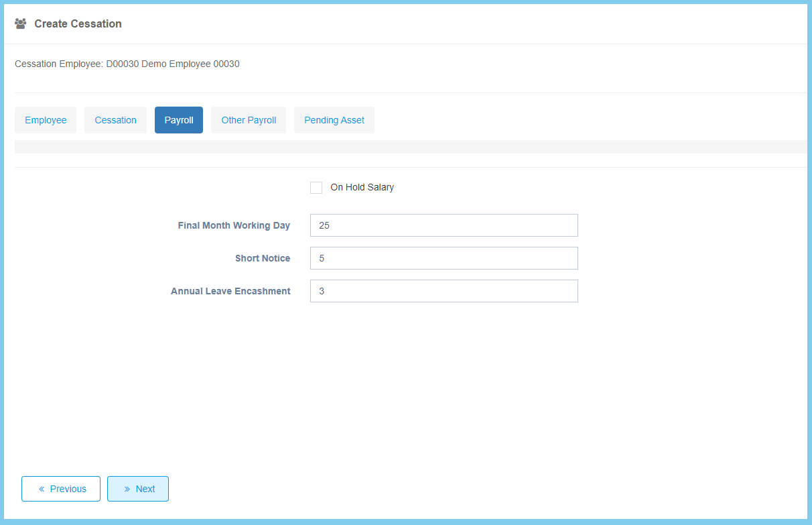
Task: Click the Short Notice label
Action: click(263, 258)
